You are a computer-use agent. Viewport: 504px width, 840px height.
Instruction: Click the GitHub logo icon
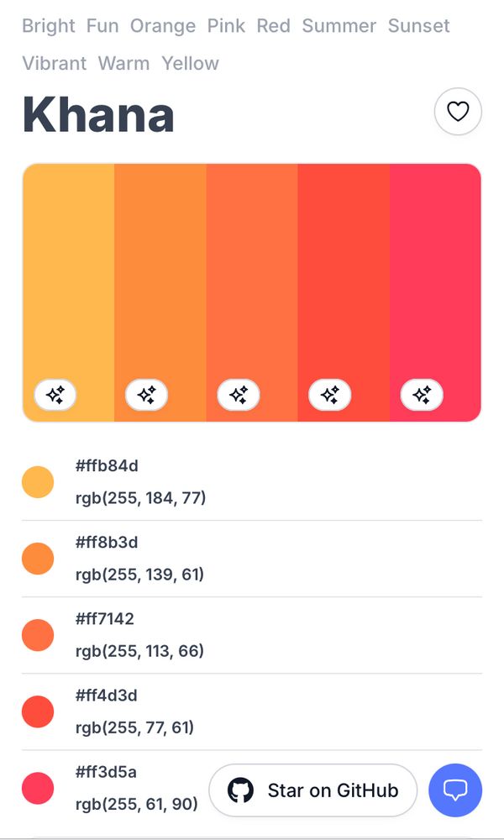240,790
